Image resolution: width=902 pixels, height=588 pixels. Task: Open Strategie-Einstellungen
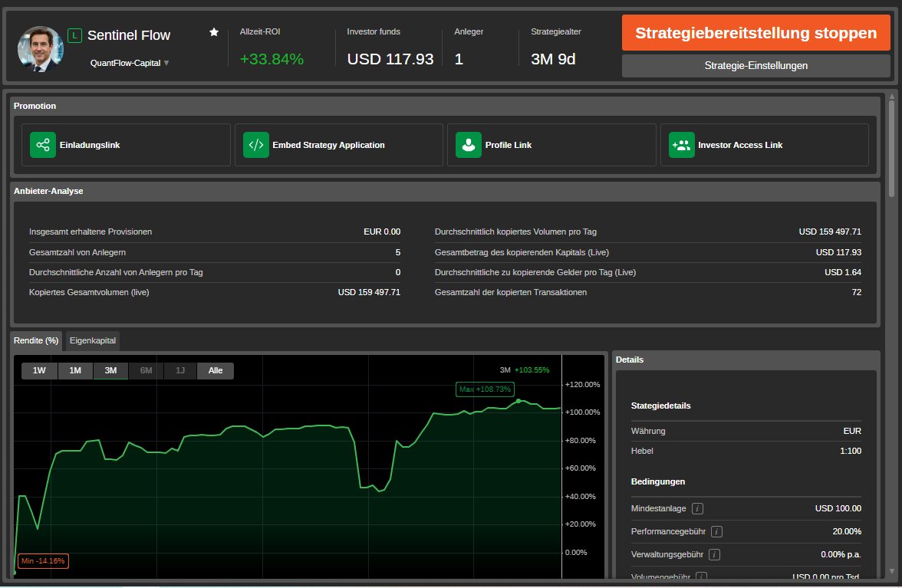(756, 66)
